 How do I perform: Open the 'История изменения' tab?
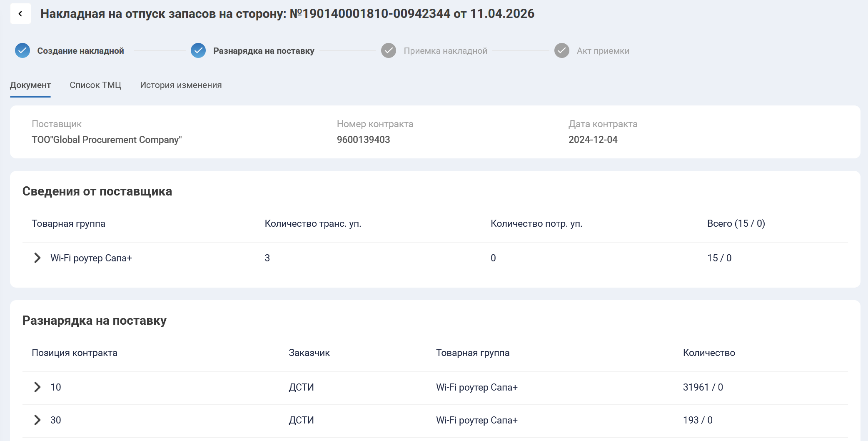[181, 85]
